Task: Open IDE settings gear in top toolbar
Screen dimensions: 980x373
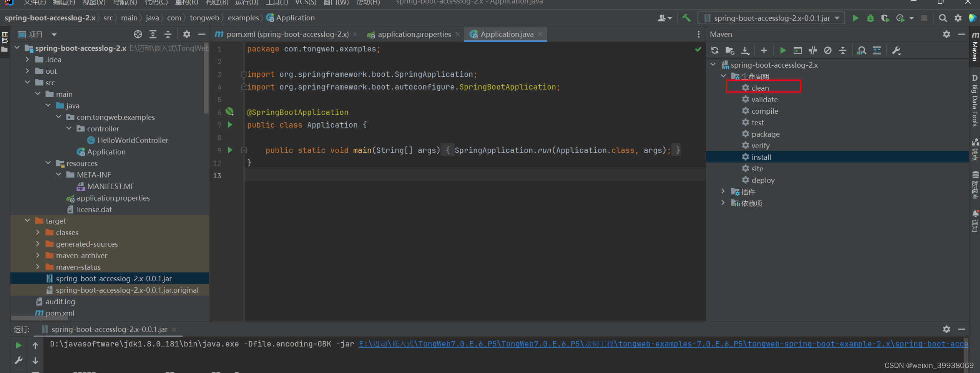Action: 958,18
